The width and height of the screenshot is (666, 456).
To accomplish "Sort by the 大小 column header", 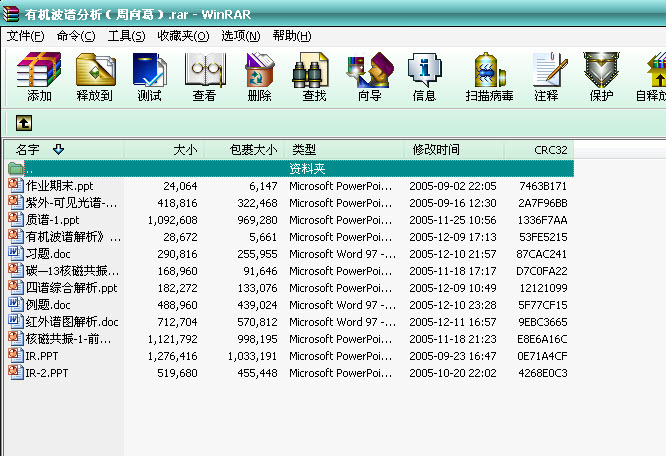I will tap(164, 149).
